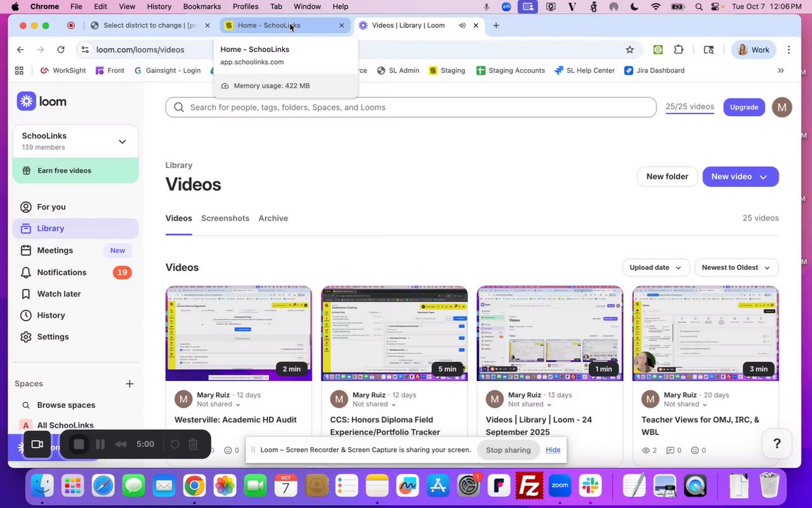Go back to the previous page
Screen dimensions: 812x508
(x=20, y=50)
